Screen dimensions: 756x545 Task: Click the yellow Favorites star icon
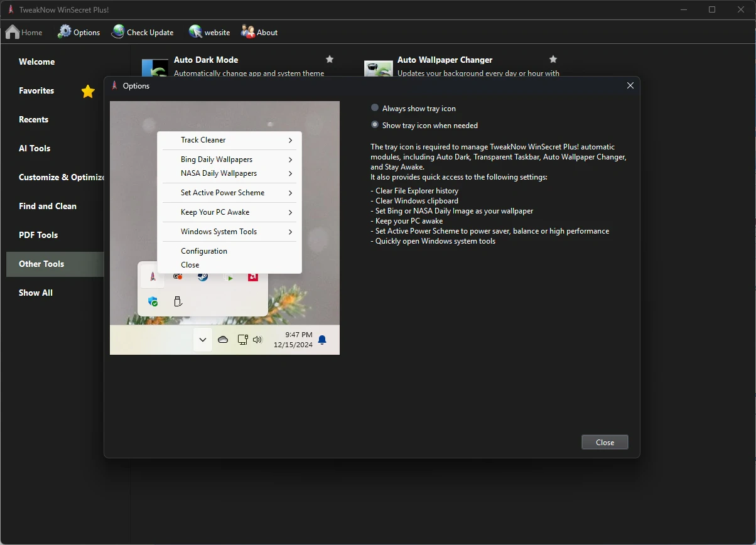(88, 92)
